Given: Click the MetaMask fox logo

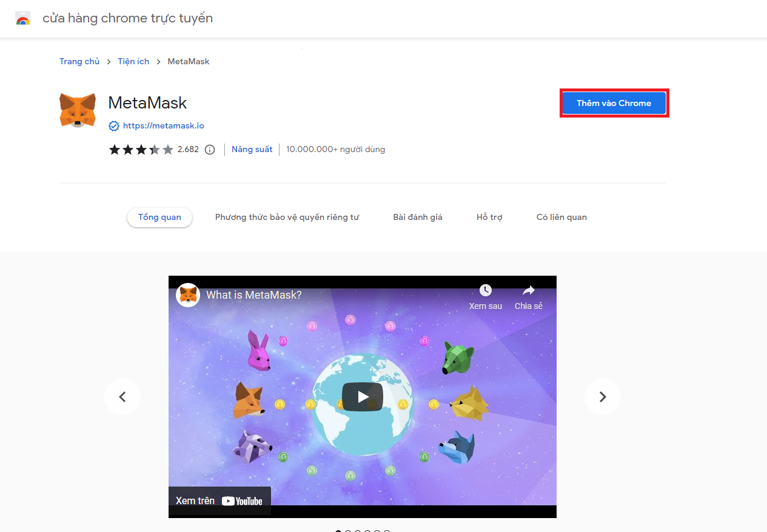Looking at the screenshot, I should (77, 110).
